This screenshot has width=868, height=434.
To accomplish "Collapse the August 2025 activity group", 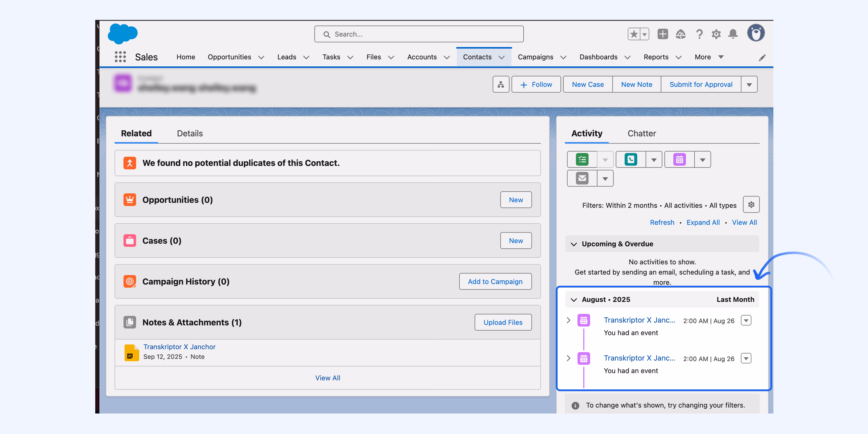I will click(574, 299).
